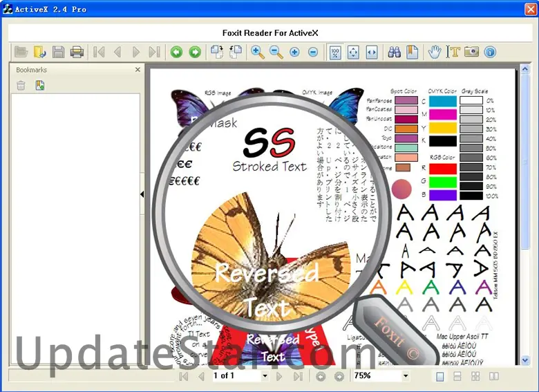Screen dimensions: 539x392
Task: Go to previous page in top toolbar
Action: (117, 52)
